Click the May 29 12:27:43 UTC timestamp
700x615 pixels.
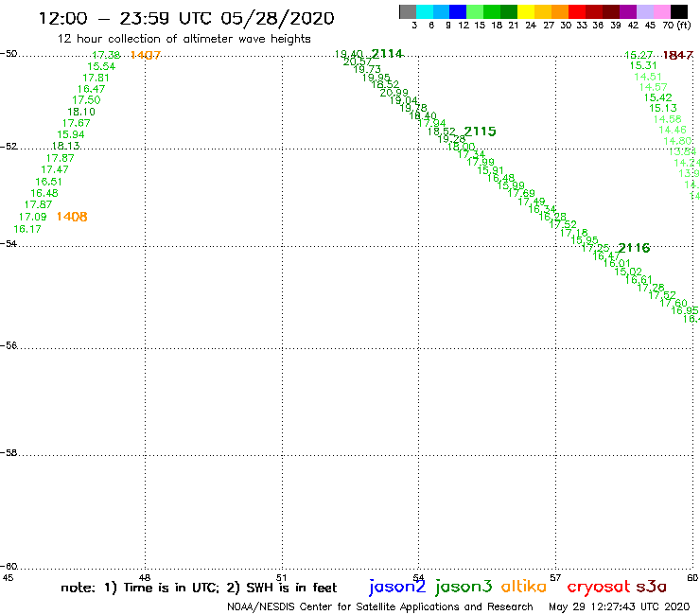[619, 606]
